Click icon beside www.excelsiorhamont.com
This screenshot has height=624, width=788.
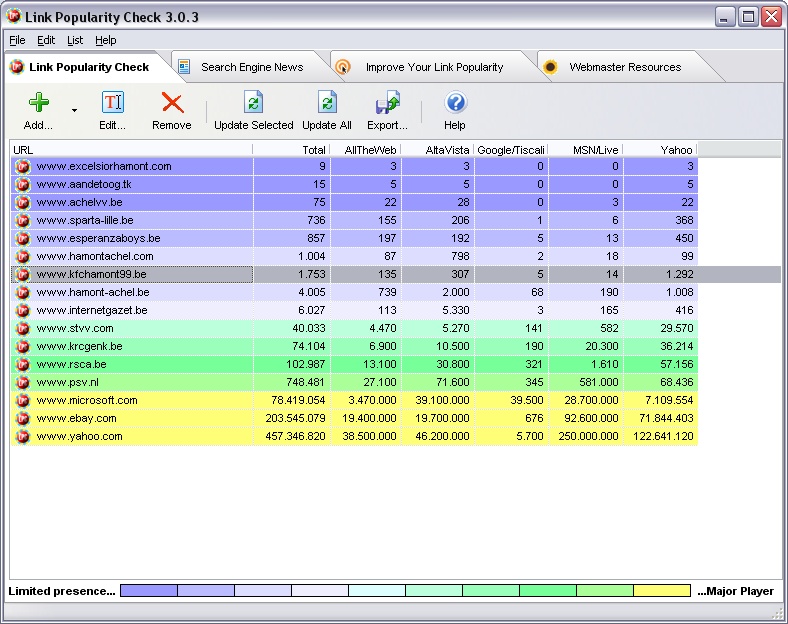tap(23, 166)
